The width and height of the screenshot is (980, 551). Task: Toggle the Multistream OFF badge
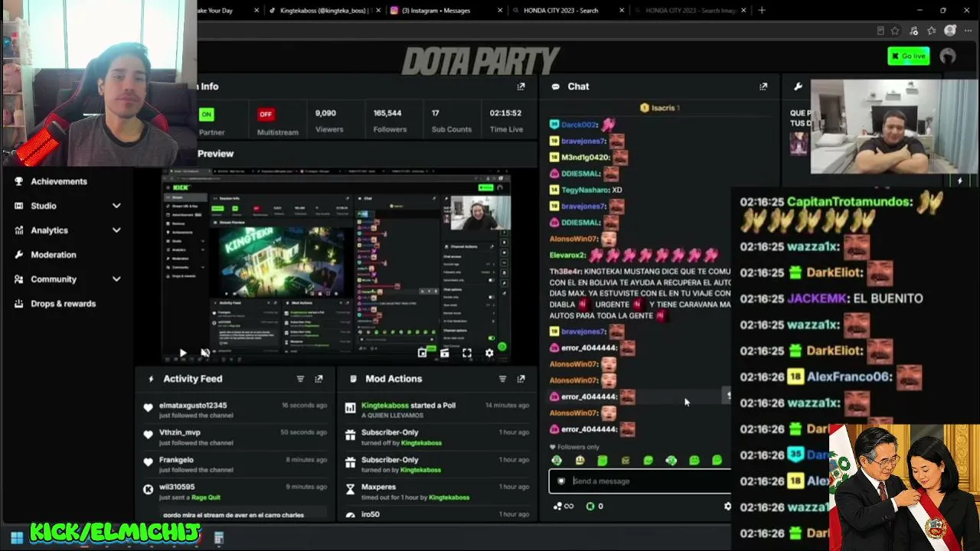tap(266, 114)
